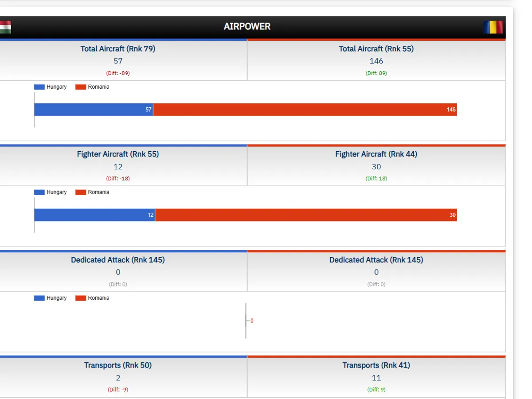Toggle Hungary legend in Fighter Aircraft chart
532x399 pixels.
tap(50, 192)
